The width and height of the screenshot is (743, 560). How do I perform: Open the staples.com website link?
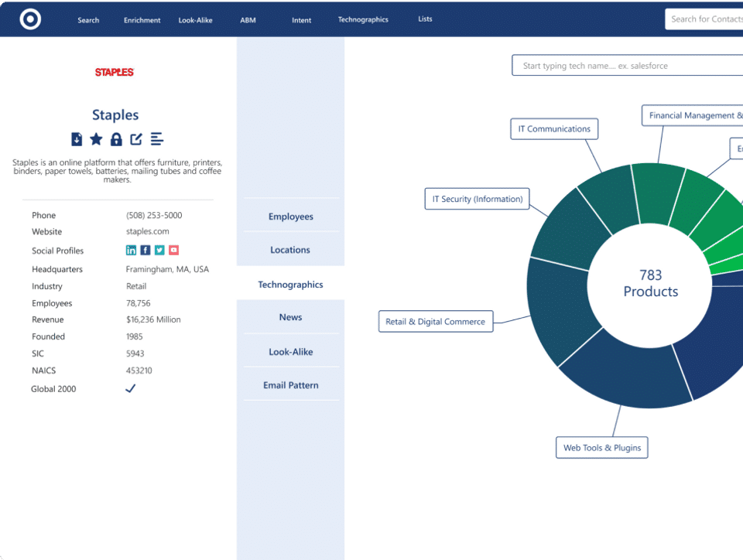147,231
